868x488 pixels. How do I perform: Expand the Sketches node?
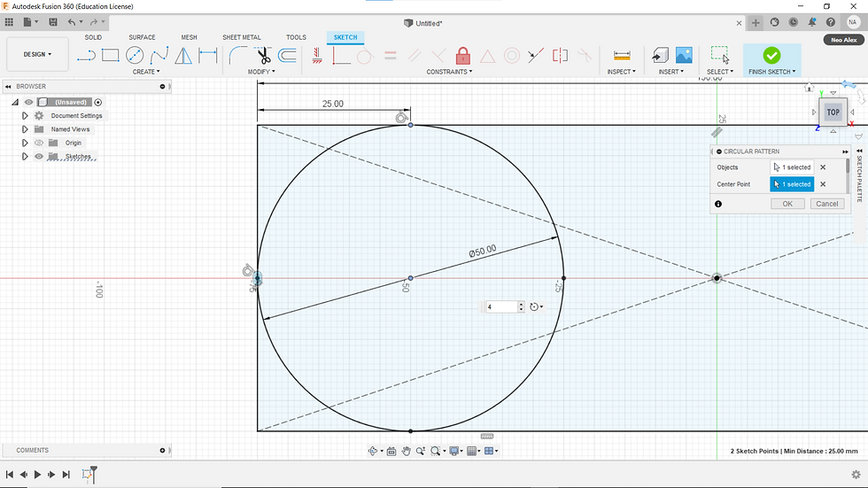[25, 157]
